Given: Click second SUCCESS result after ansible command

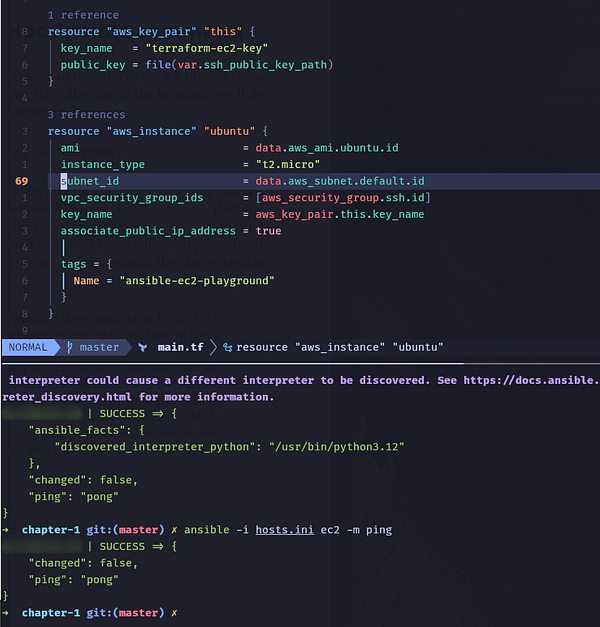Looking at the screenshot, I should (x=90, y=546).
